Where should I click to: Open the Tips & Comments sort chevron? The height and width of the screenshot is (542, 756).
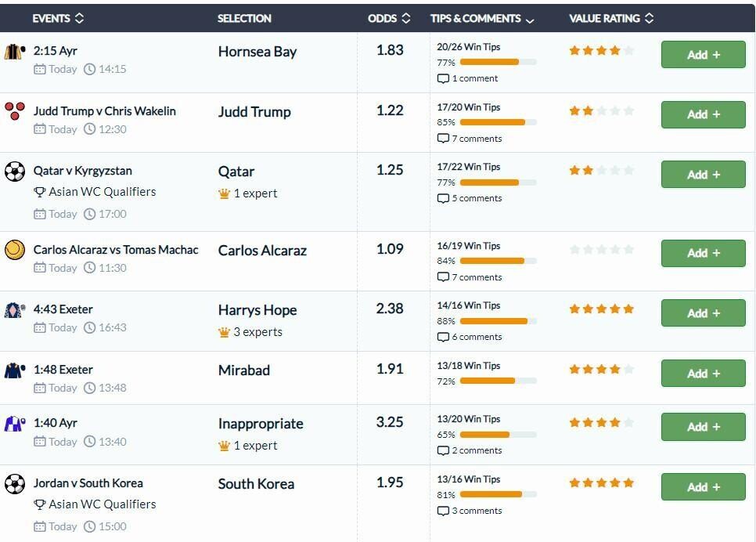tap(530, 20)
